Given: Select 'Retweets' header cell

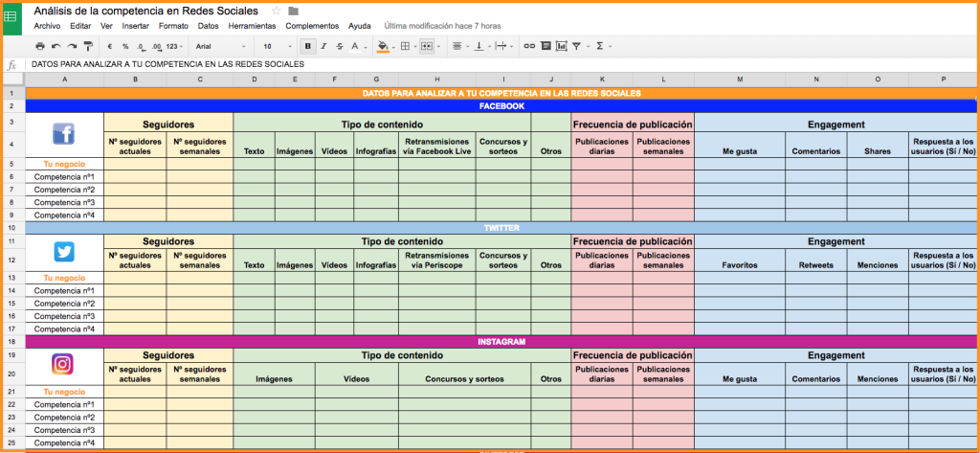Looking at the screenshot, I should click(815, 260).
